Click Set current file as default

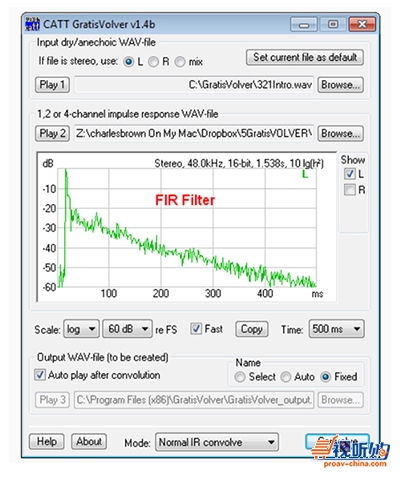click(x=305, y=57)
